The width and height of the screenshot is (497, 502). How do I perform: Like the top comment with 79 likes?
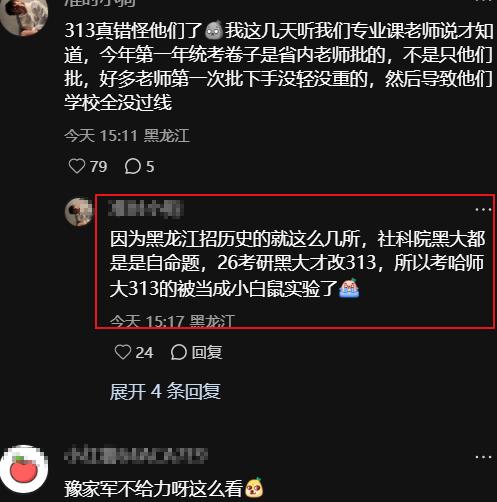coord(77,166)
